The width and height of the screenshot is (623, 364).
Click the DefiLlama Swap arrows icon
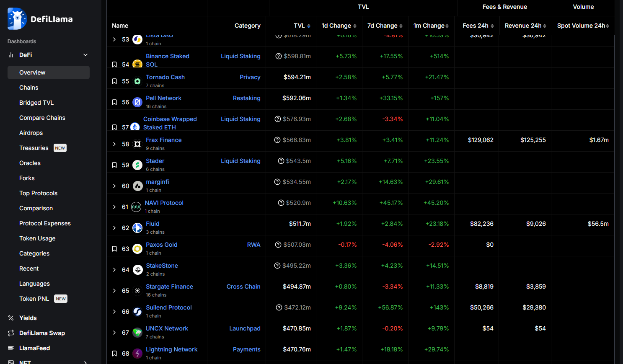(11, 333)
